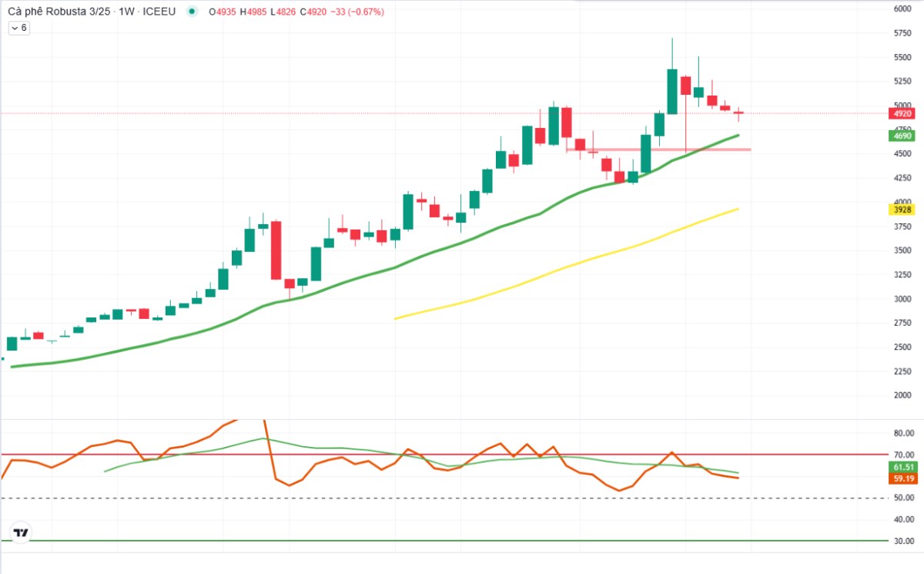Click the green market status dot
Viewport: 924px width, 574px height.
tap(192, 12)
